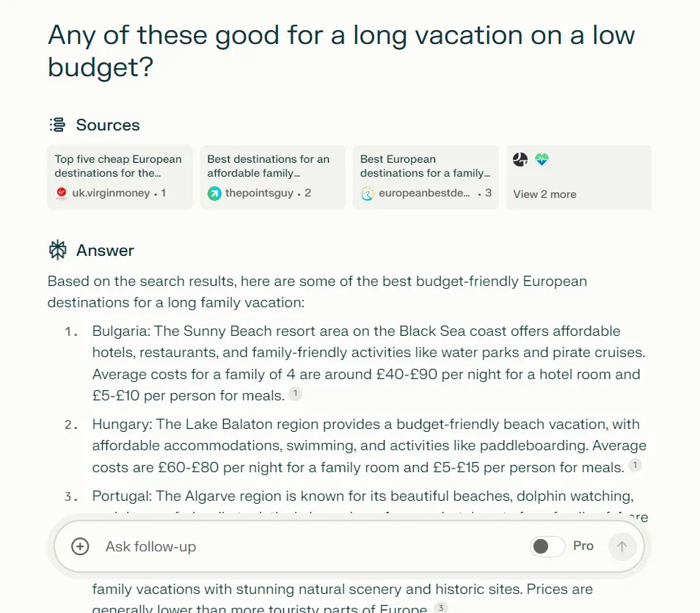700x613 pixels.
Task: Click the thepointsguy green arrow favicon
Action: pyautogui.click(x=214, y=193)
